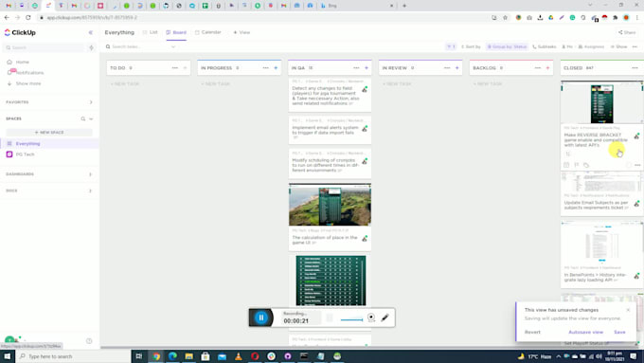Click Revert in unsaved changes popup
The image size is (644, 363).
[x=532, y=332]
